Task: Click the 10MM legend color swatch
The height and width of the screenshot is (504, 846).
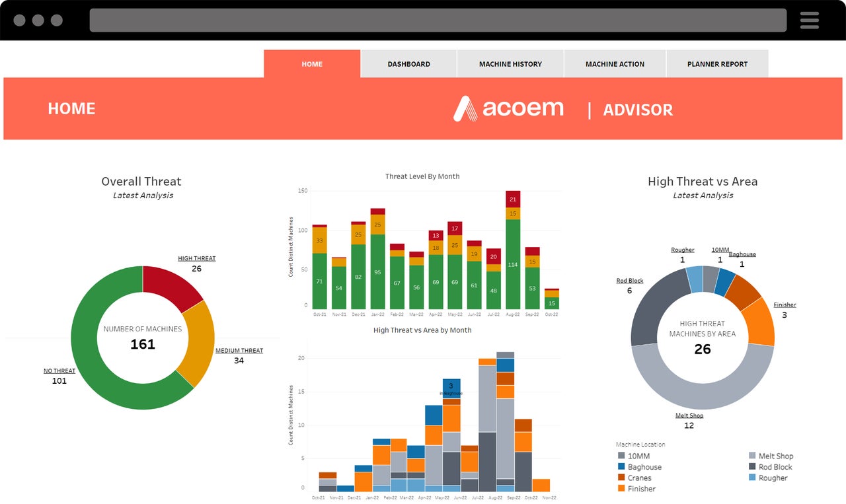Action: click(x=621, y=456)
